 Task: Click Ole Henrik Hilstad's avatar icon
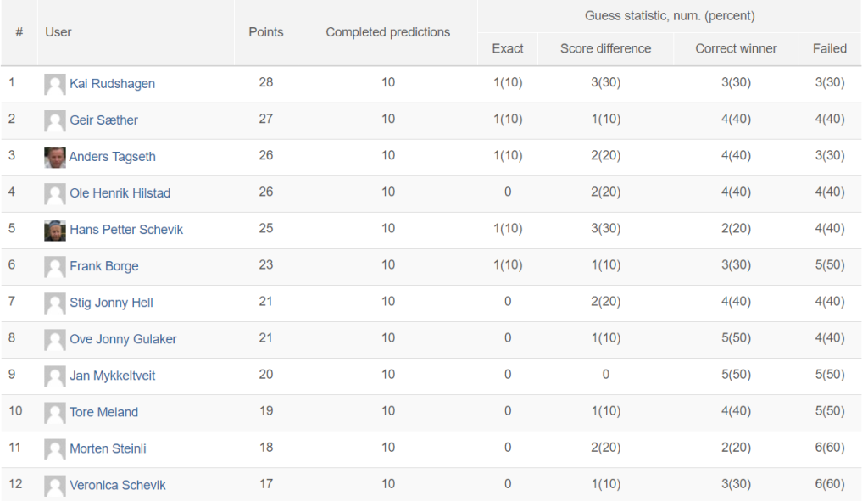55,194
